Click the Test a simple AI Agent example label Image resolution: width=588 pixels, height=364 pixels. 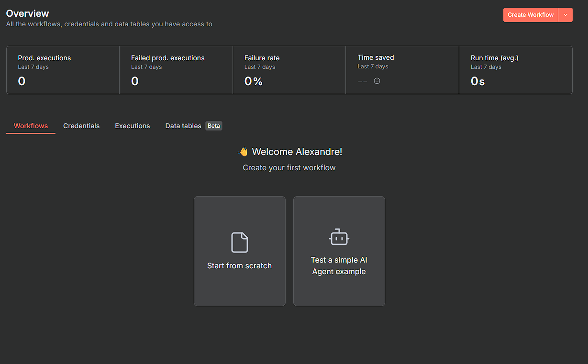click(339, 266)
